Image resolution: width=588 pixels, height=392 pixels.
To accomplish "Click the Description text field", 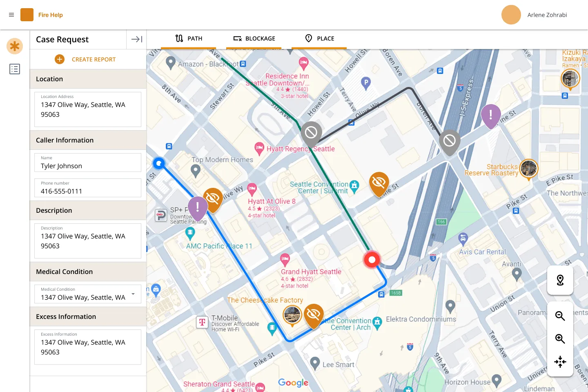I will pyautogui.click(x=88, y=241).
